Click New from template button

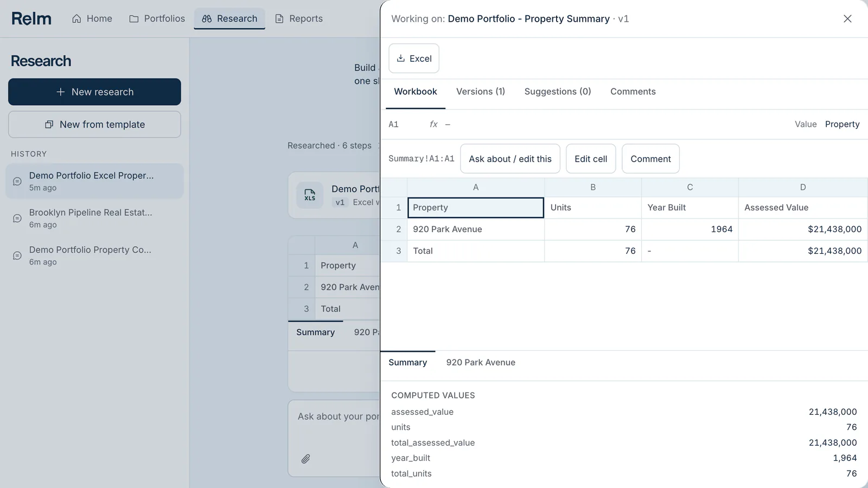tap(94, 125)
